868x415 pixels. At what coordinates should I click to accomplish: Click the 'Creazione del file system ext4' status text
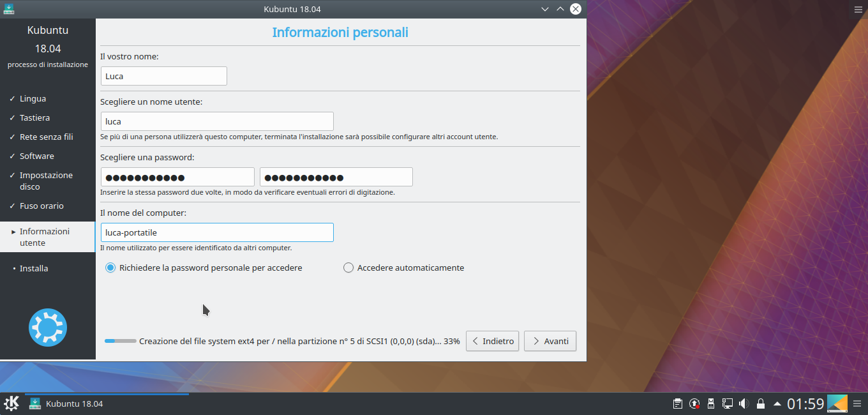click(299, 341)
